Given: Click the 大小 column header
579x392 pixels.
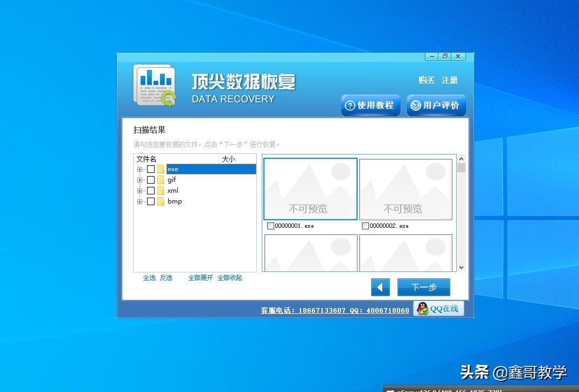Looking at the screenshot, I should (x=238, y=159).
